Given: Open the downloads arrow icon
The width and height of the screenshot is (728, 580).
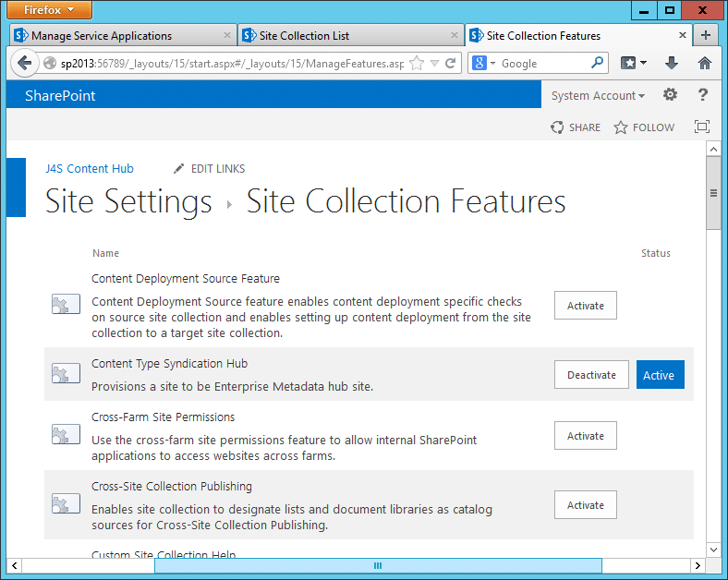Looking at the screenshot, I should click(672, 63).
